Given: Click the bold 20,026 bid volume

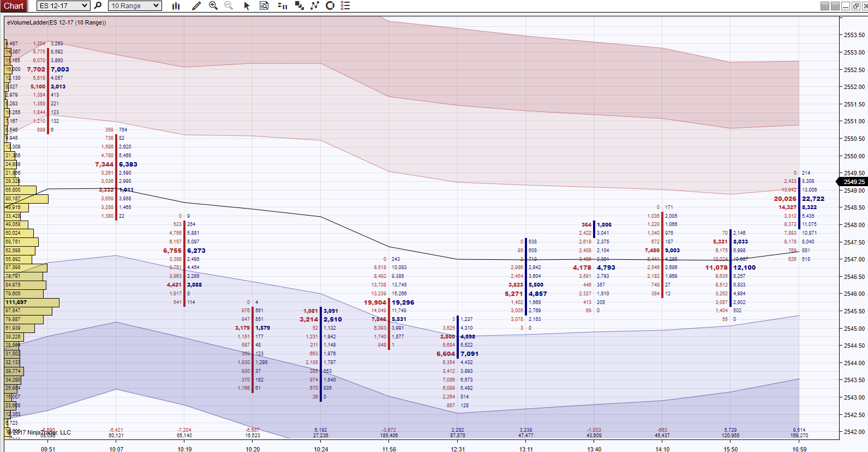Looking at the screenshot, I should [x=785, y=199].
